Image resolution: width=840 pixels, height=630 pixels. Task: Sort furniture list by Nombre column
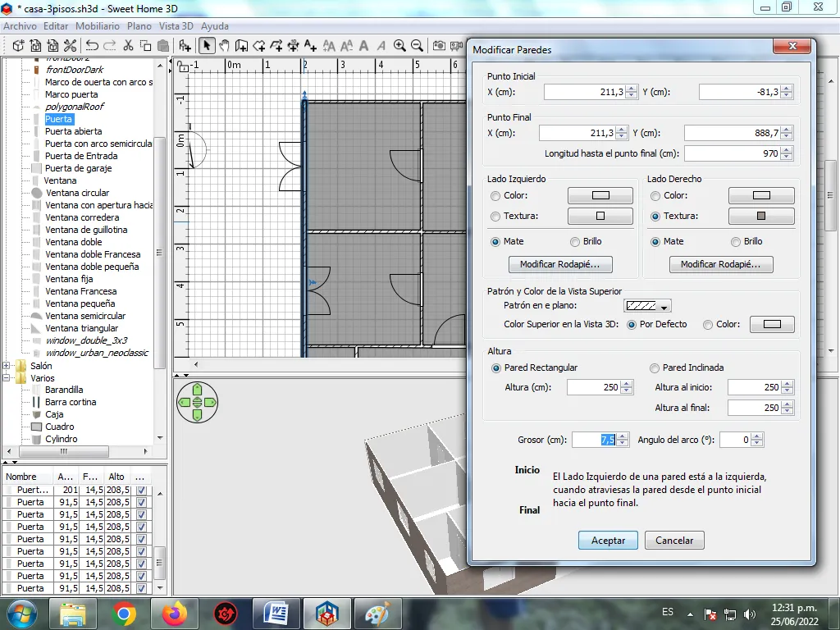click(28, 477)
